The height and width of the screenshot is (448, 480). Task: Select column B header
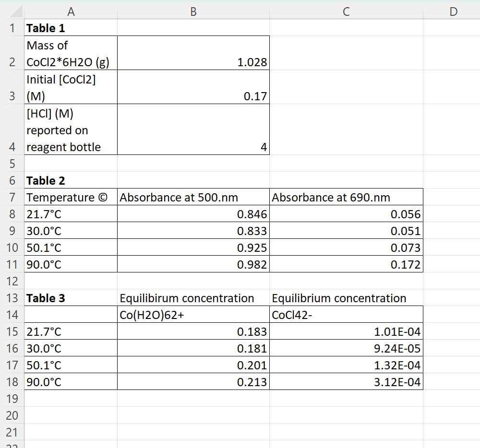coord(193,11)
